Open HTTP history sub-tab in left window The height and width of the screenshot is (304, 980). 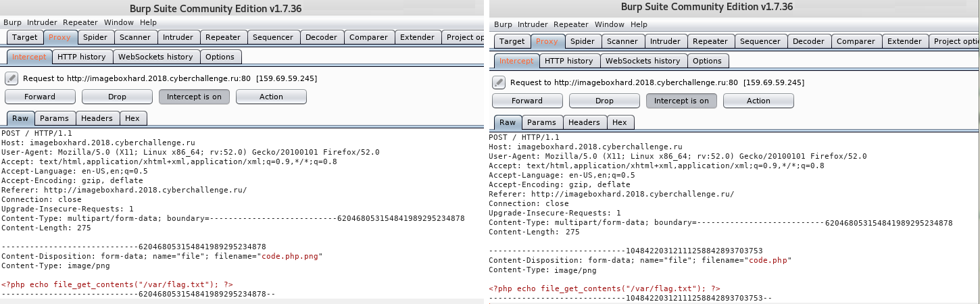pyautogui.click(x=82, y=57)
